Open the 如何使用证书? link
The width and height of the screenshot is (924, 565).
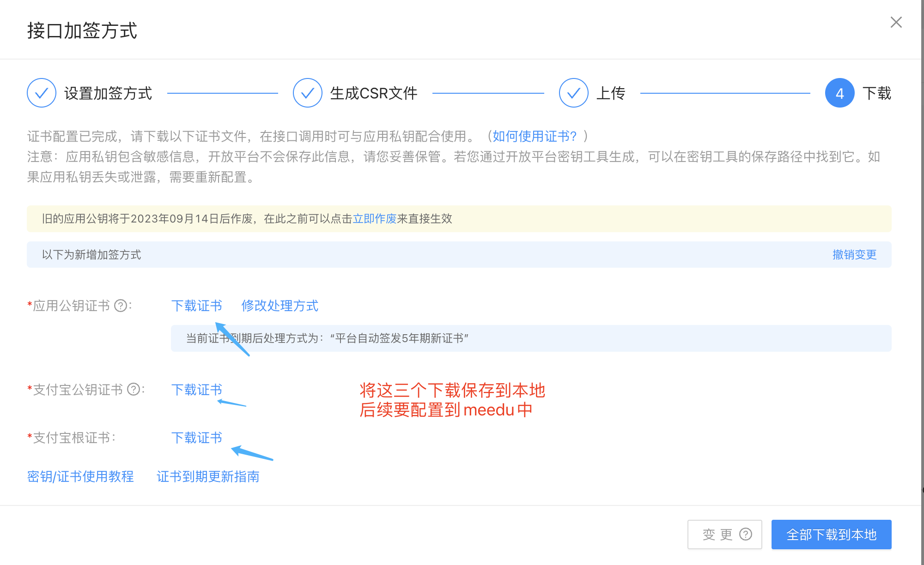[535, 136]
